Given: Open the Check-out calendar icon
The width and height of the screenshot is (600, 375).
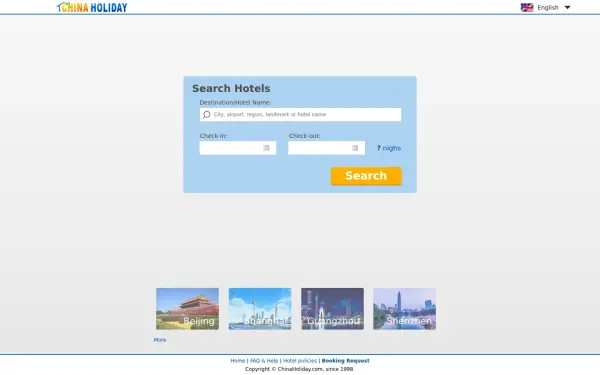Looking at the screenshot, I should (x=355, y=148).
